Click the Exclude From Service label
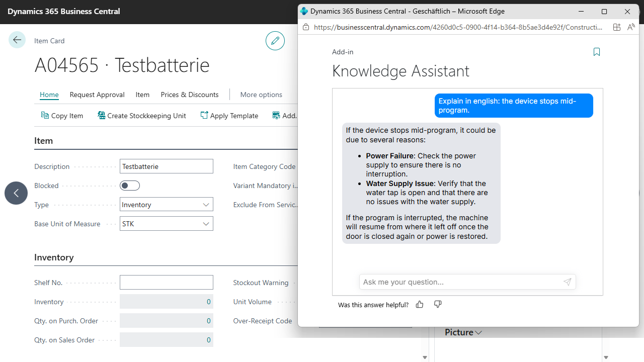This screenshot has height=362, width=644. coord(265,205)
